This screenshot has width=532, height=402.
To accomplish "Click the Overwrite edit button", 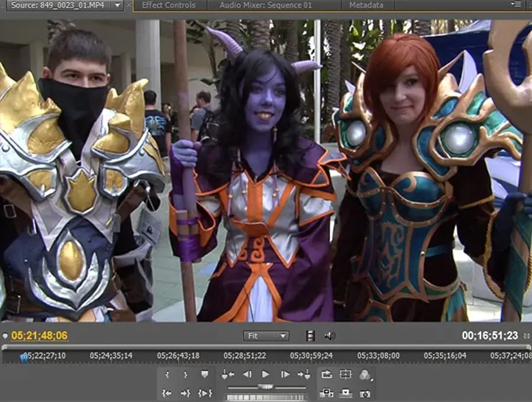I will click(x=346, y=393).
